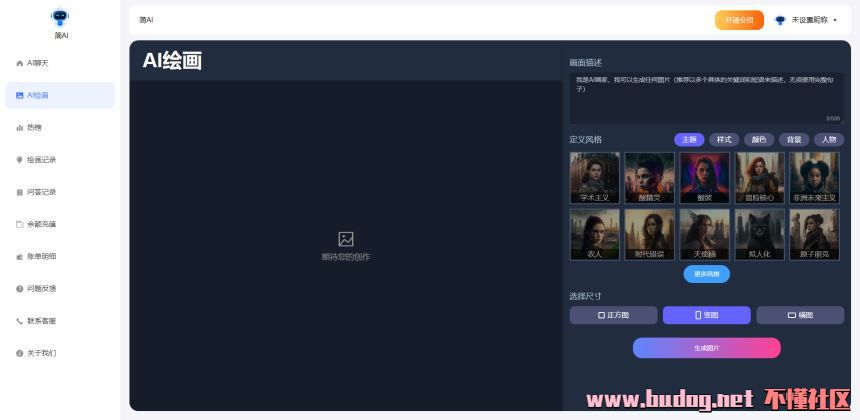
Task: Choose the 非洲未来主义 style thumbnail
Action: [814, 178]
